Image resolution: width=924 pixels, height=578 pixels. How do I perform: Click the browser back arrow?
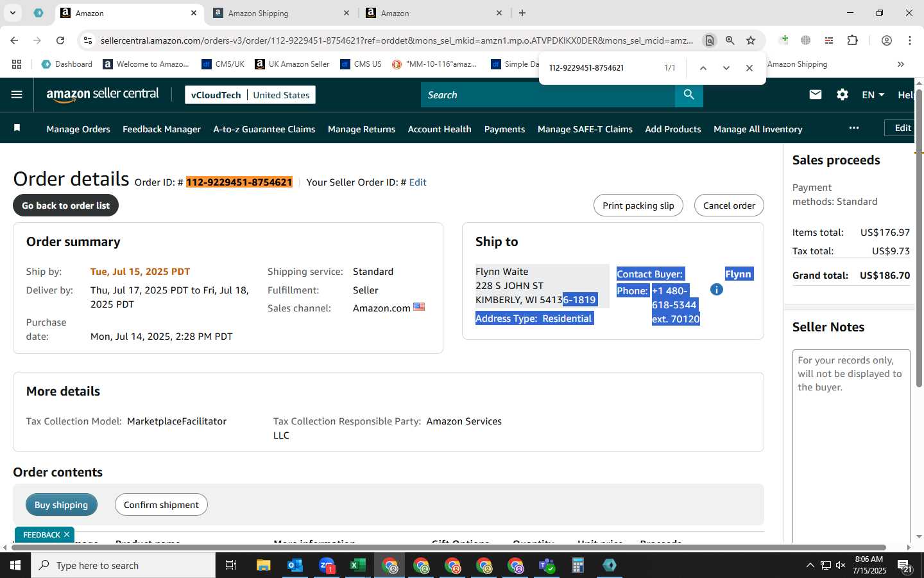pyautogui.click(x=14, y=40)
